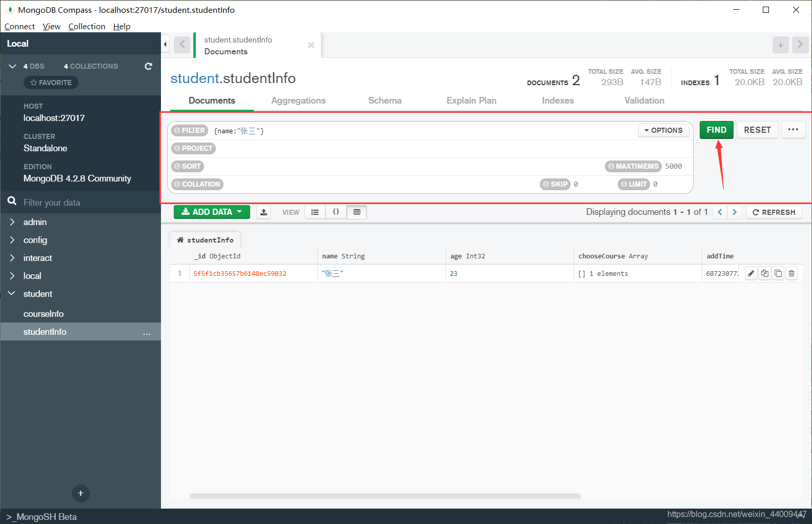Collapse the student database
The width and height of the screenshot is (812, 524).
click(12, 293)
